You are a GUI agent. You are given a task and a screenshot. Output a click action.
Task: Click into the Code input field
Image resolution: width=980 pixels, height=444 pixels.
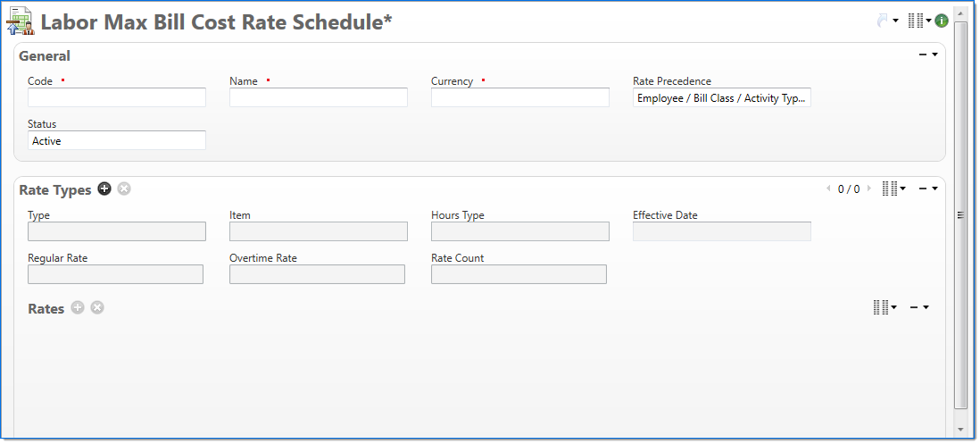tap(117, 97)
